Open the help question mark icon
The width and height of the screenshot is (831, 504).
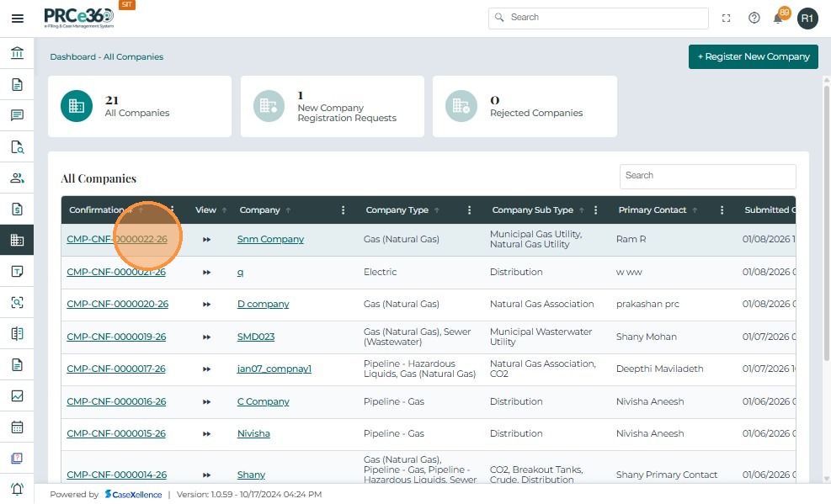click(x=754, y=18)
